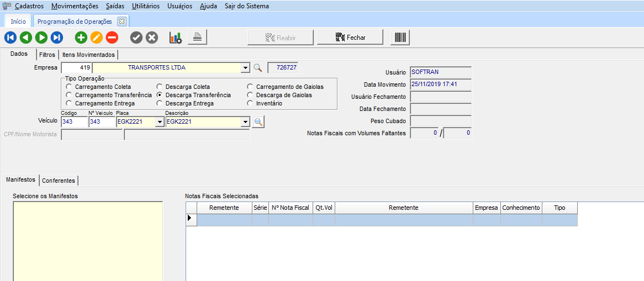The image size is (644, 281).
Task: Go to the previous record
Action: (x=26, y=38)
